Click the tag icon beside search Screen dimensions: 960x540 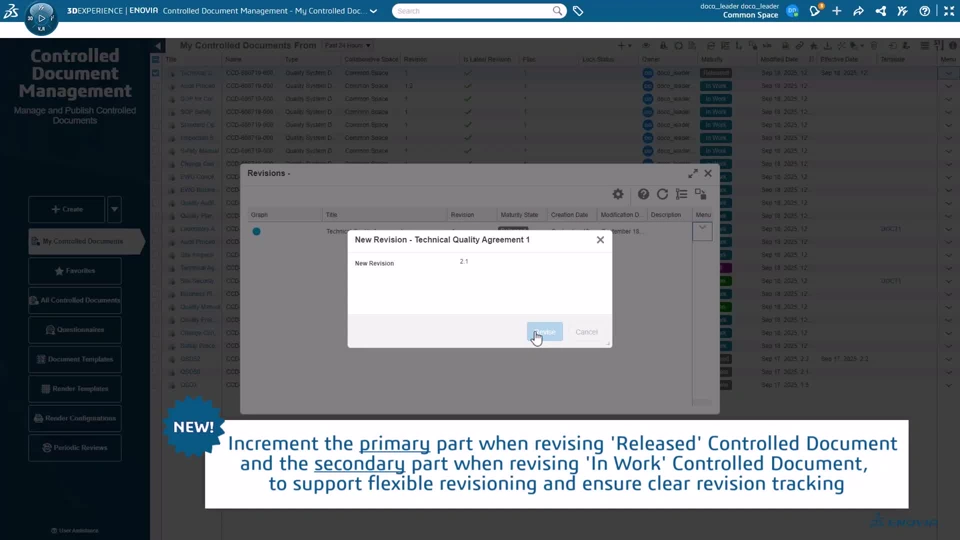coord(578,11)
